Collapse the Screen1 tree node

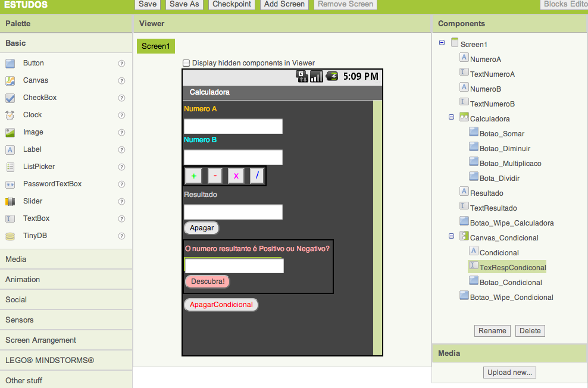[442, 43]
